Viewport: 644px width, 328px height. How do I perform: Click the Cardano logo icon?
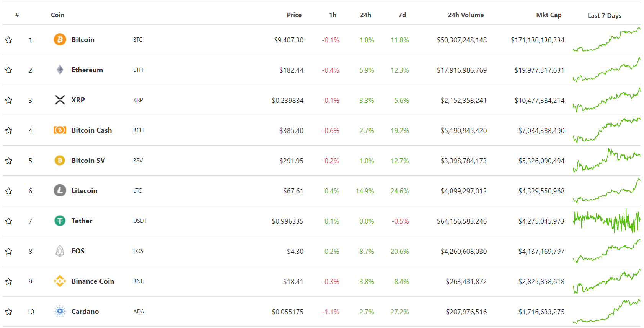tap(60, 311)
